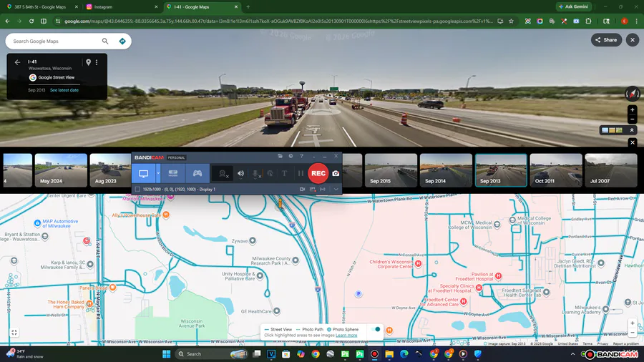Select May 2024 imagery thumbnail
644x362 pixels.
[61, 170]
